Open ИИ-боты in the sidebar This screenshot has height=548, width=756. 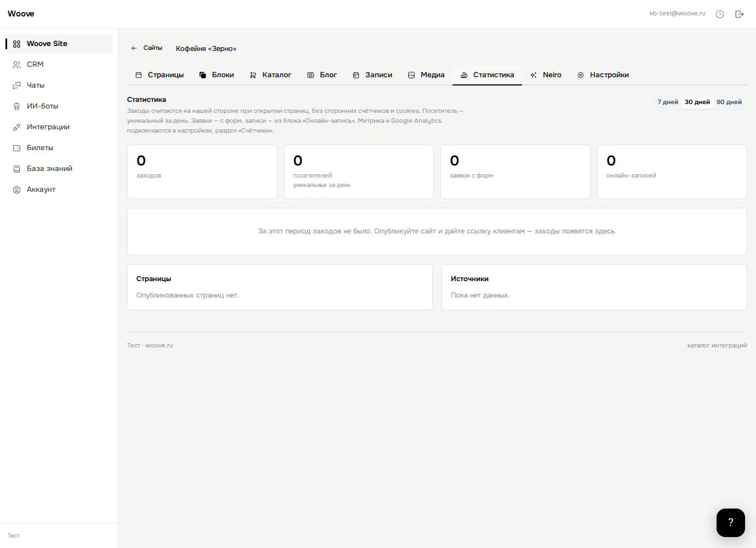point(59,106)
